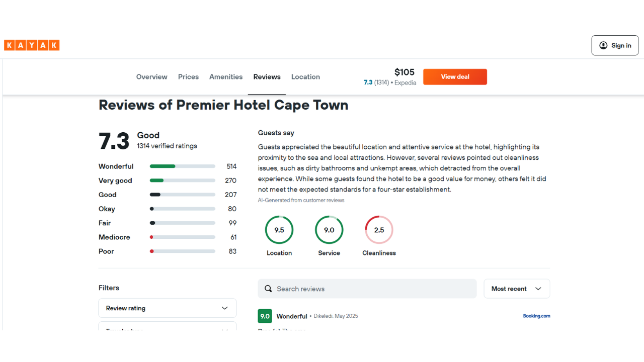Click the Filters heading
This screenshot has width=644, height=362.
[109, 288]
